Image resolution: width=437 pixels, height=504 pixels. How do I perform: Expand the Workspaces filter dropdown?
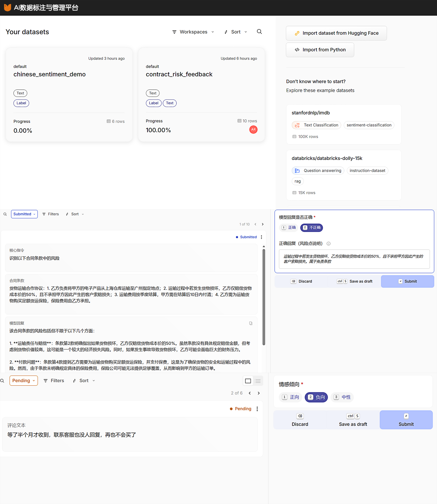click(193, 32)
